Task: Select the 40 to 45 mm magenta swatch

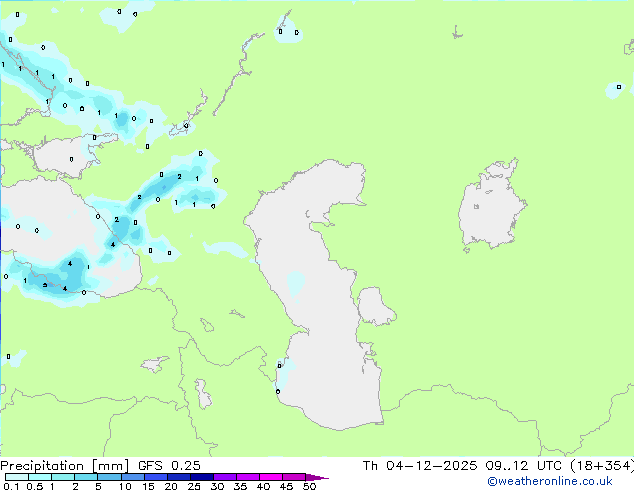Action: coord(271,477)
